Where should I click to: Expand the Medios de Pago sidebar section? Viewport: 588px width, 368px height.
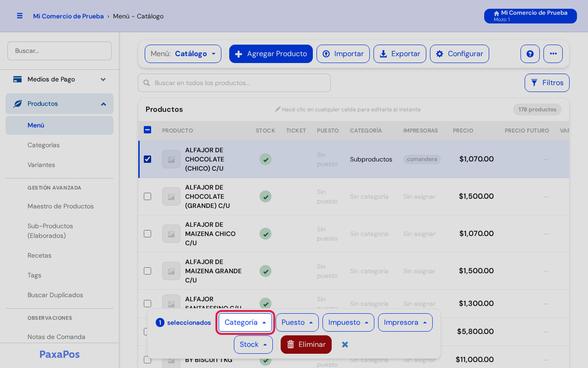click(x=59, y=80)
